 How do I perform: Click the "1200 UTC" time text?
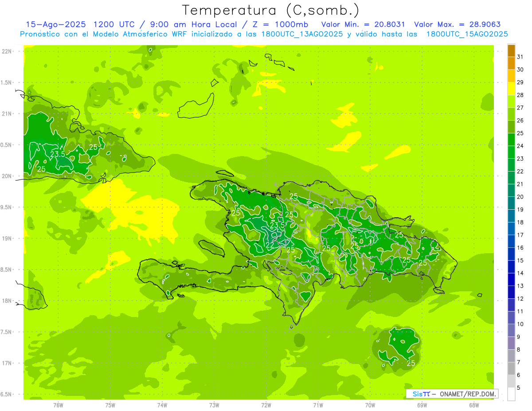click(x=114, y=24)
